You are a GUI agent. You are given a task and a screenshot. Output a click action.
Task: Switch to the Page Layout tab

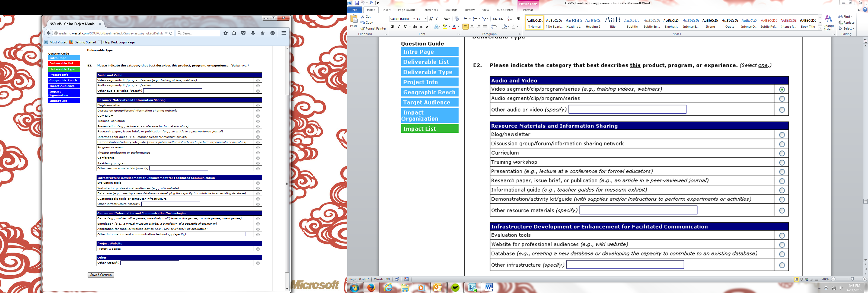406,10
